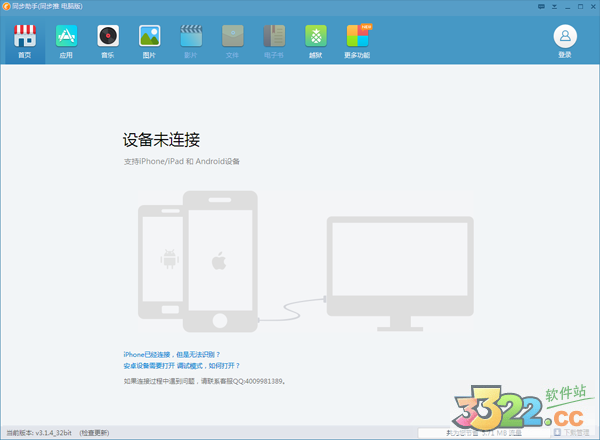This screenshot has width=600, height=440.
Task: Select the 影片 videos section
Action: point(191,42)
